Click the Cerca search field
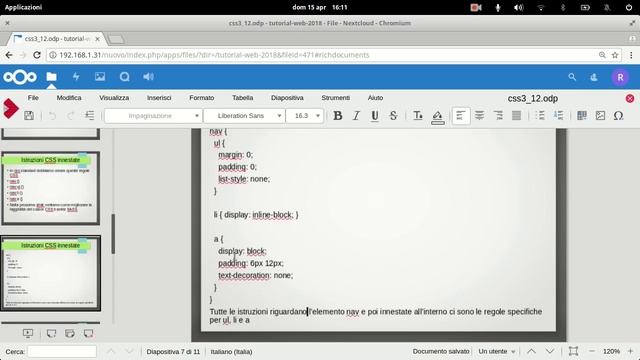 tap(62, 351)
